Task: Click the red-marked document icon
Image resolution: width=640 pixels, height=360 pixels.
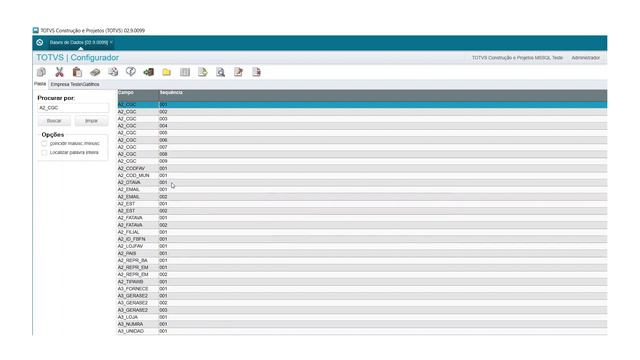Action: pos(256,72)
